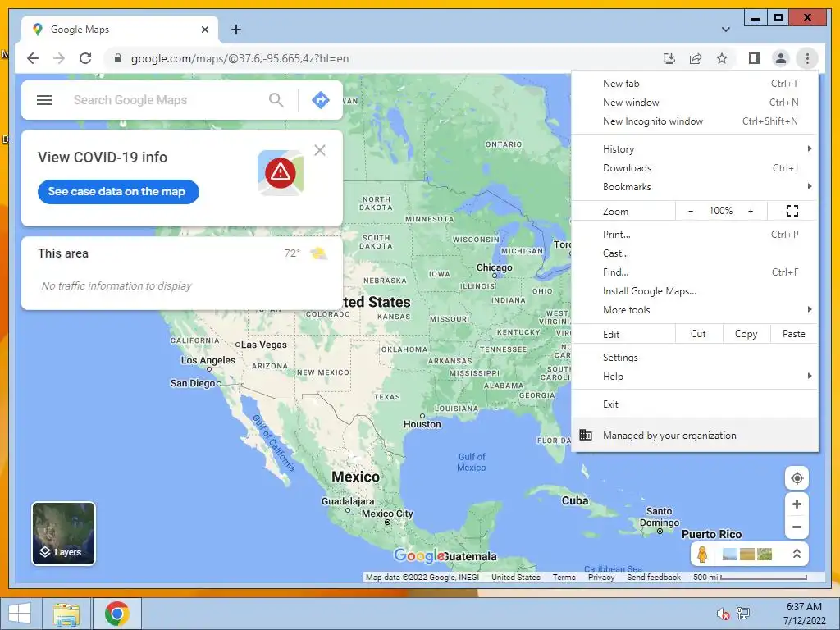Click the padlock site info icon
Screen dimensions: 840x630
click(x=118, y=58)
